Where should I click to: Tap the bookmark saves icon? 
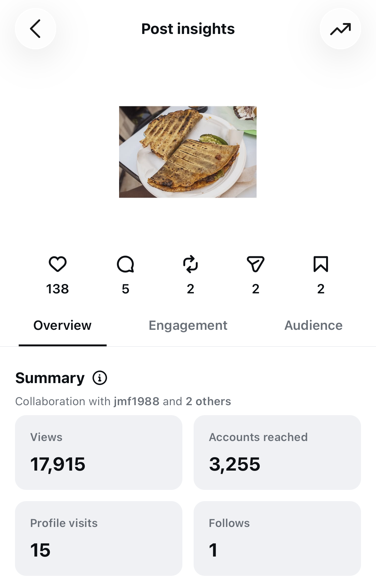(321, 264)
